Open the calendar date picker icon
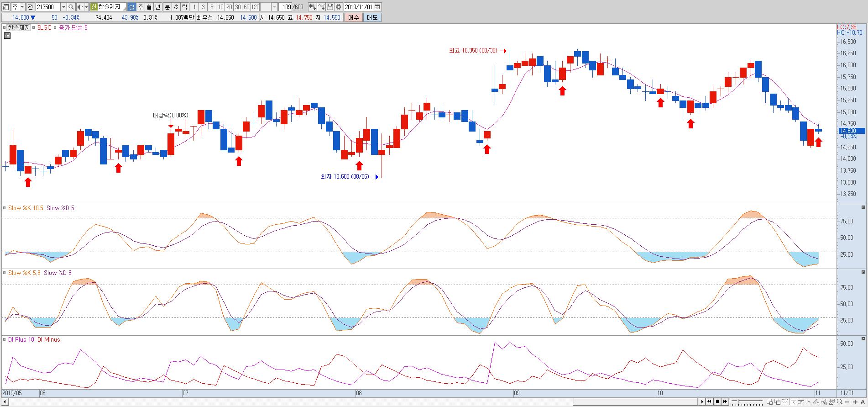This screenshot has width=868, height=407. [377, 7]
